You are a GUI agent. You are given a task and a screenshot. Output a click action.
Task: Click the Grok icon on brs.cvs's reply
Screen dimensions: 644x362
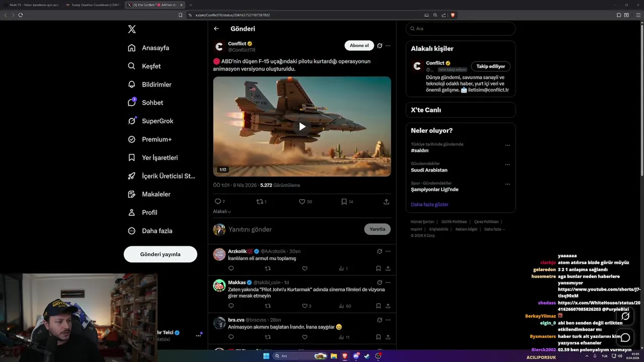tap(380, 320)
